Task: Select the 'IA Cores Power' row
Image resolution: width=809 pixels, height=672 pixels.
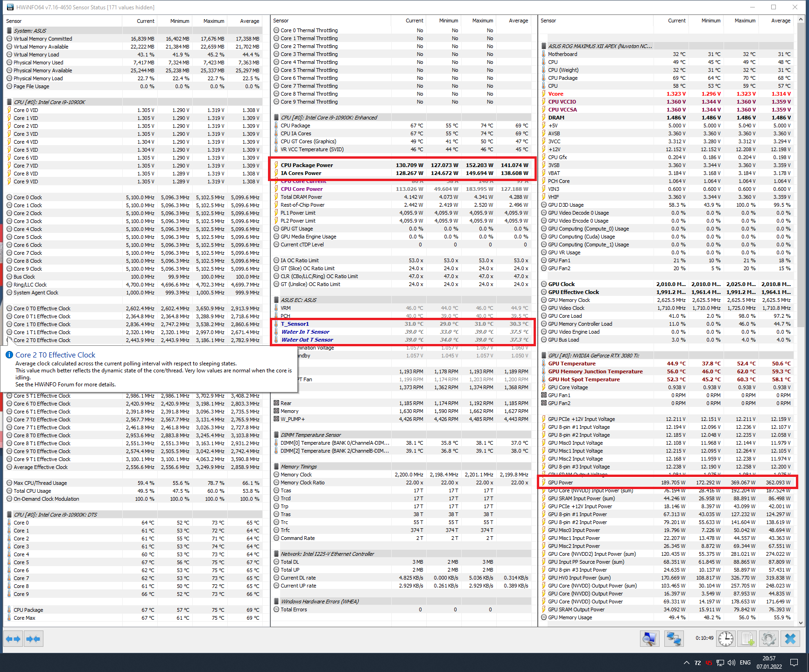Action: coord(401,173)
